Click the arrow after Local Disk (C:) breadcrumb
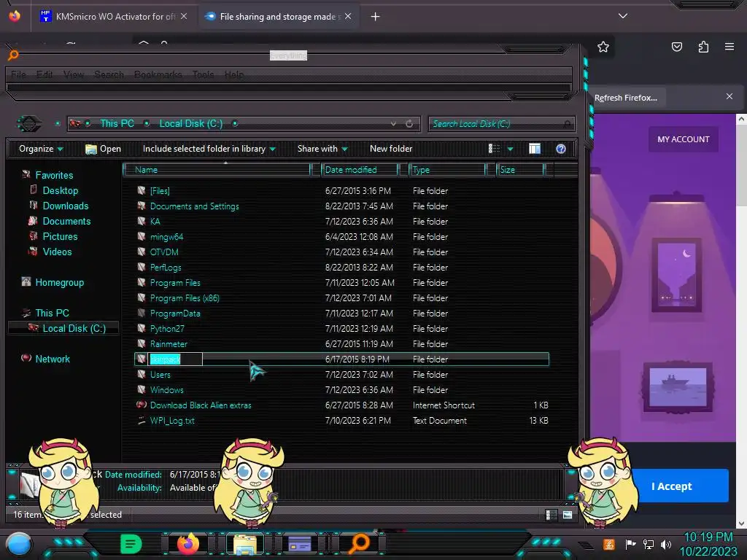This screenshot has height=560, width=747. coord(235,123)
